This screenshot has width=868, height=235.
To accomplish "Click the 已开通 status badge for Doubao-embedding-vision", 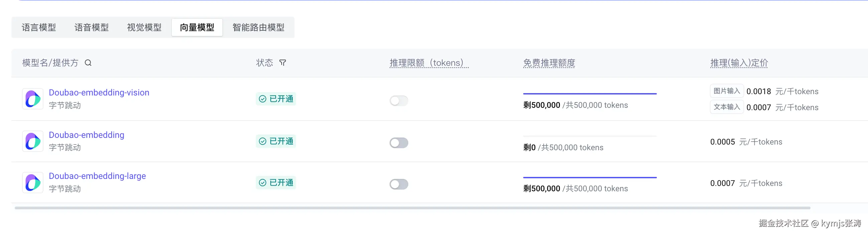I will click(276, 99).
